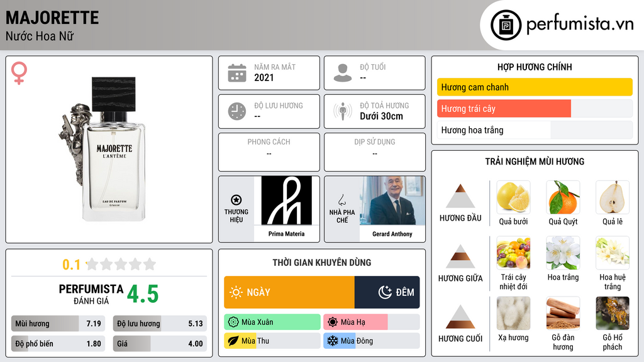Click the nose icon above Nhà pha chế
This screenshot has width=644, height=362.
[x=341, y=200]
